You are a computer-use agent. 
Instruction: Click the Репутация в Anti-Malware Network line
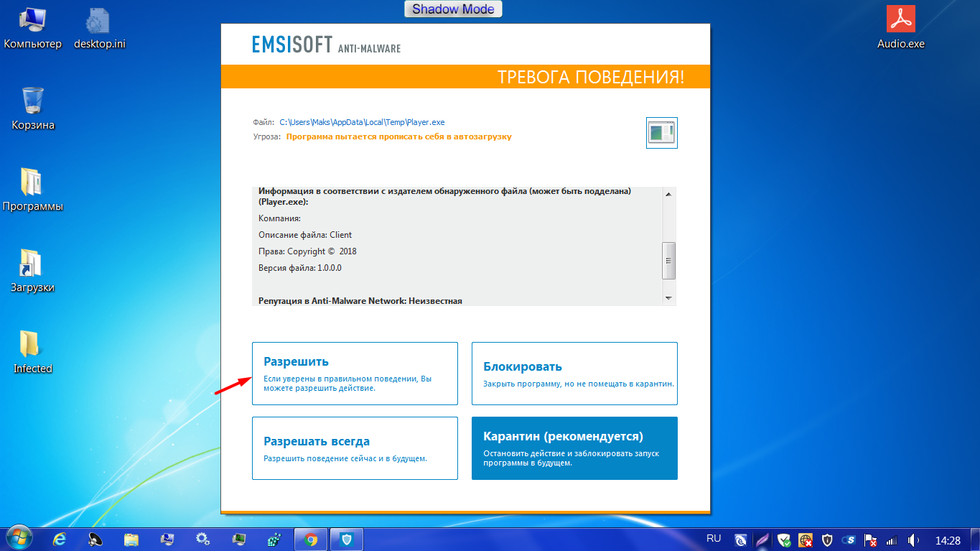[x=360, y=301]
